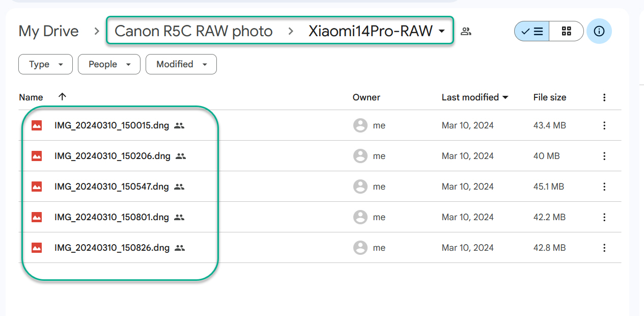This screenshot has height=316, width=644.
Task: Click the 42.8 MB file size cell
Action: pyautogui.click(x=549, y=248)
